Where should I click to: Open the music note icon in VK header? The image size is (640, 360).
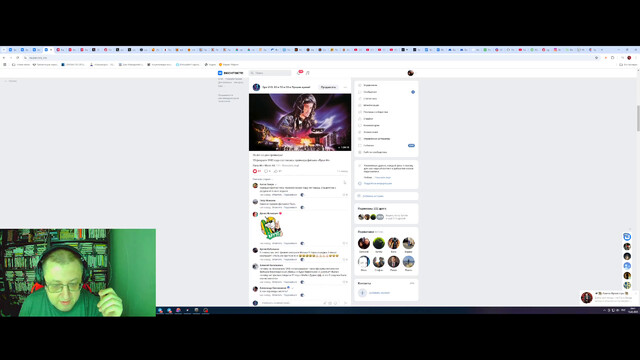(x=308, y=73)
